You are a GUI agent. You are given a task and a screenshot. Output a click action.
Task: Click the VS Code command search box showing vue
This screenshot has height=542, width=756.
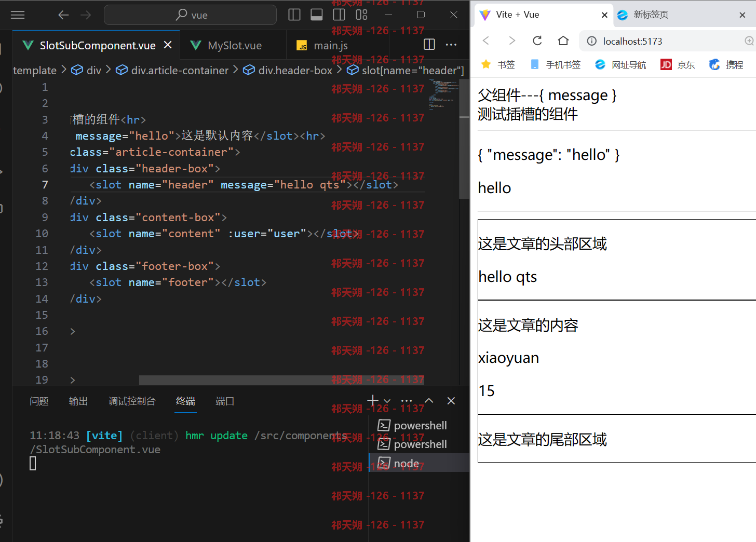point(190,15)
